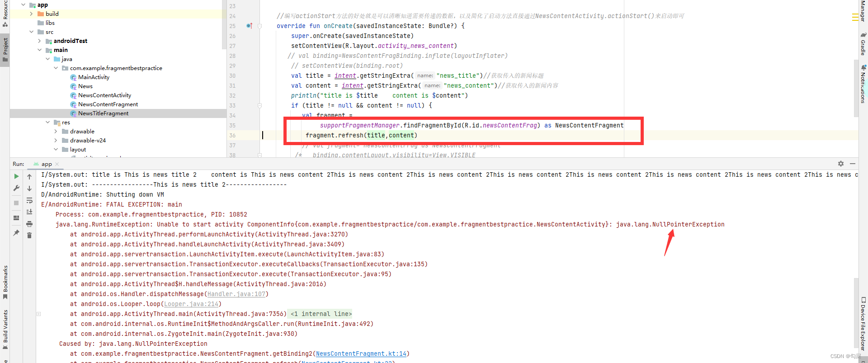Image resolution: width=868 pixels, height=363 pixels.
Task: Click the Shutting down VM log line
Action: click(x=103, y=194)
